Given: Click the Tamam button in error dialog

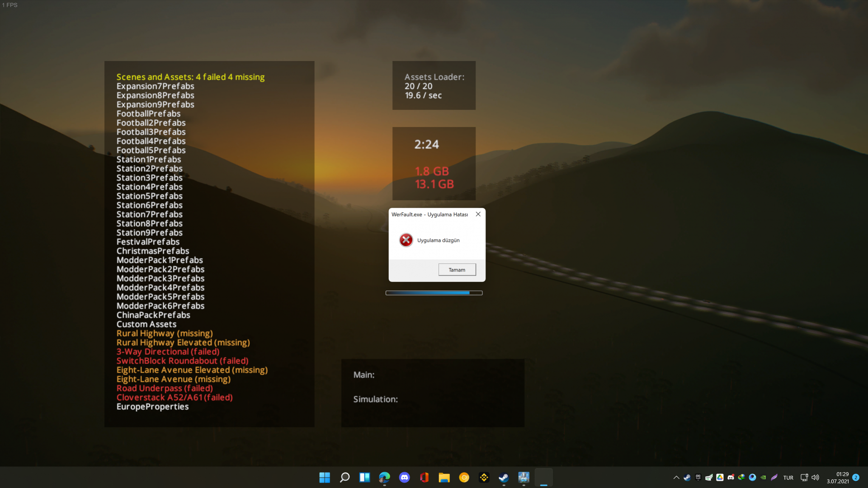Looking at the screenshot, I should click(x=457, y=270).
